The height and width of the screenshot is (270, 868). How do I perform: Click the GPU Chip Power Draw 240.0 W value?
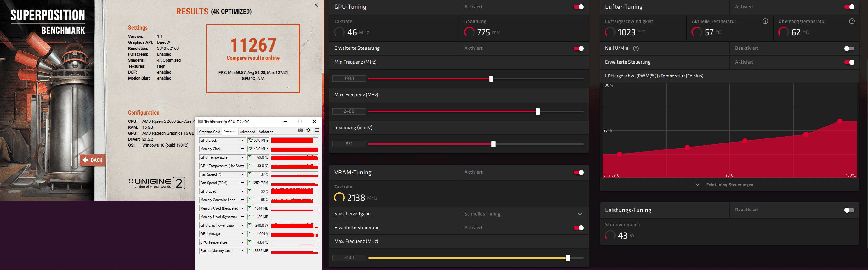(258, 225)
